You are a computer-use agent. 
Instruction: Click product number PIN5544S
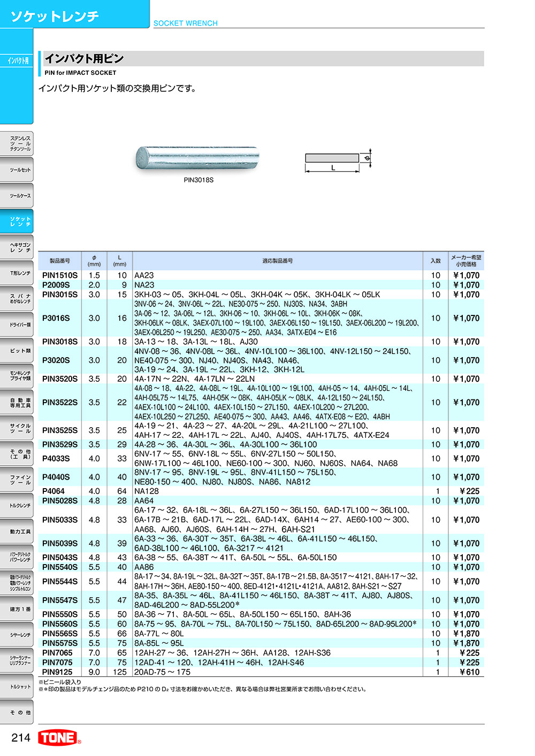60,582
